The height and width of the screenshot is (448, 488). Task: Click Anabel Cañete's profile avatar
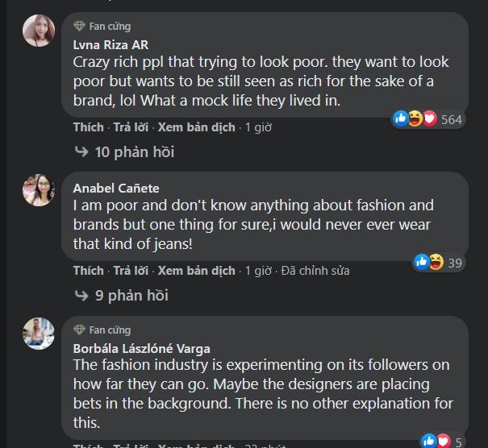pyautogui.click(x=39, y=190)
